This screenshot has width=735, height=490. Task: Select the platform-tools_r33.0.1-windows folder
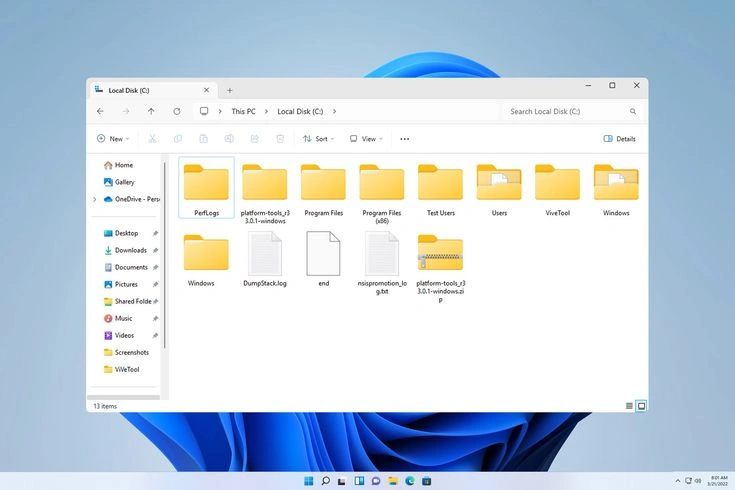point(265,192)
